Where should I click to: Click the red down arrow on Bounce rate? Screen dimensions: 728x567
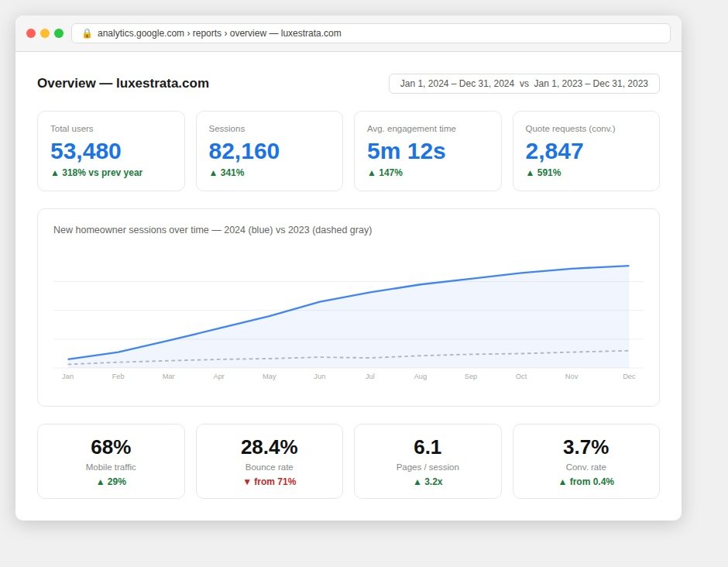tap(247, 482)
